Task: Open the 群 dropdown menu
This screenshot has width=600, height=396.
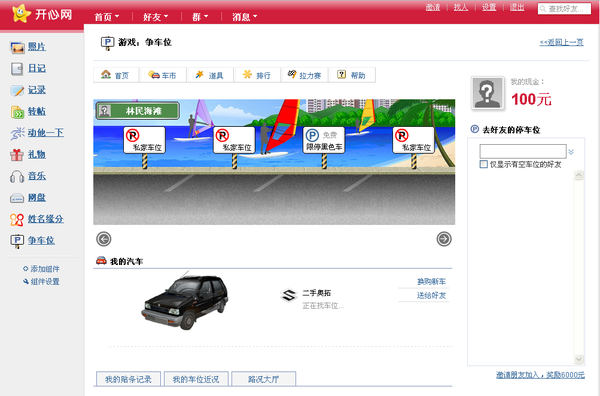Action: pyautogui.click(x=200, y=17)
